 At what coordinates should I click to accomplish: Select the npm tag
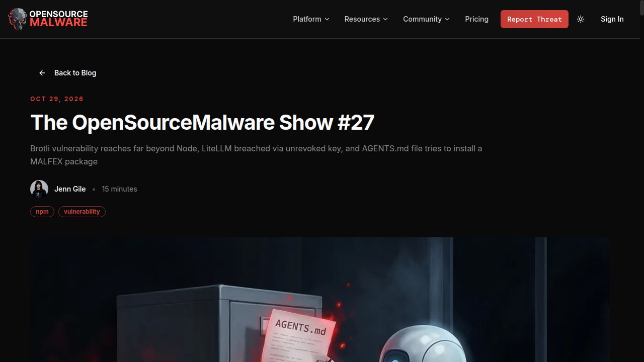42,212
